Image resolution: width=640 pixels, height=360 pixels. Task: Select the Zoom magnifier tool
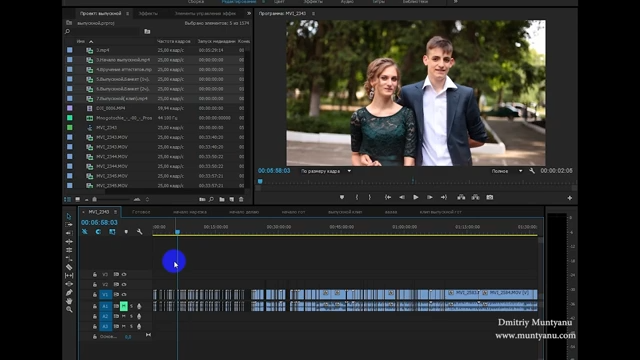(69, 310)
